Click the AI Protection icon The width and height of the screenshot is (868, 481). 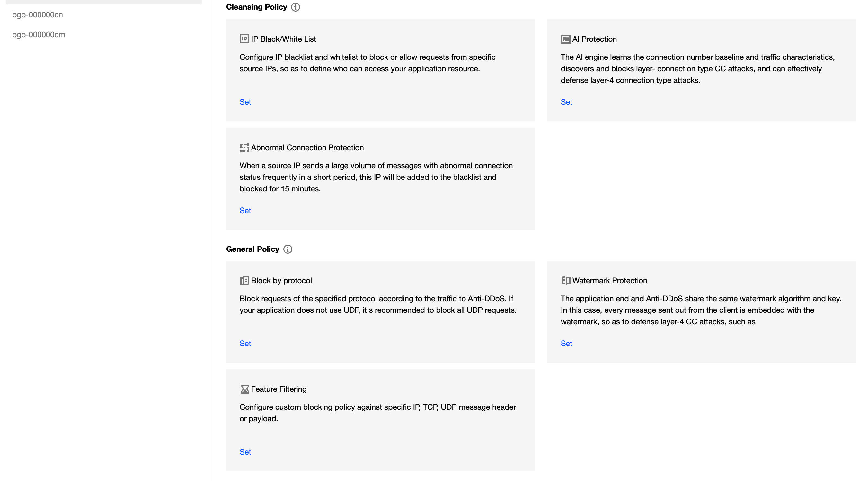click(x=565, y=39)
